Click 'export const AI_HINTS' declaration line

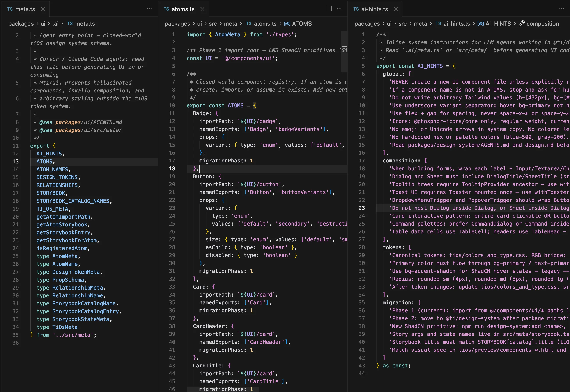(416, 66)
